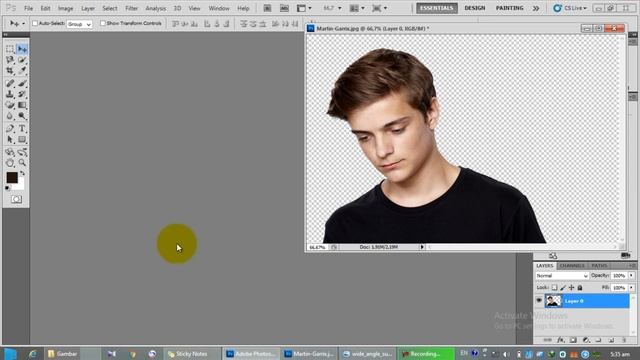
Task: Open the Fill slider arrow
Action: (x=631, y=288)
